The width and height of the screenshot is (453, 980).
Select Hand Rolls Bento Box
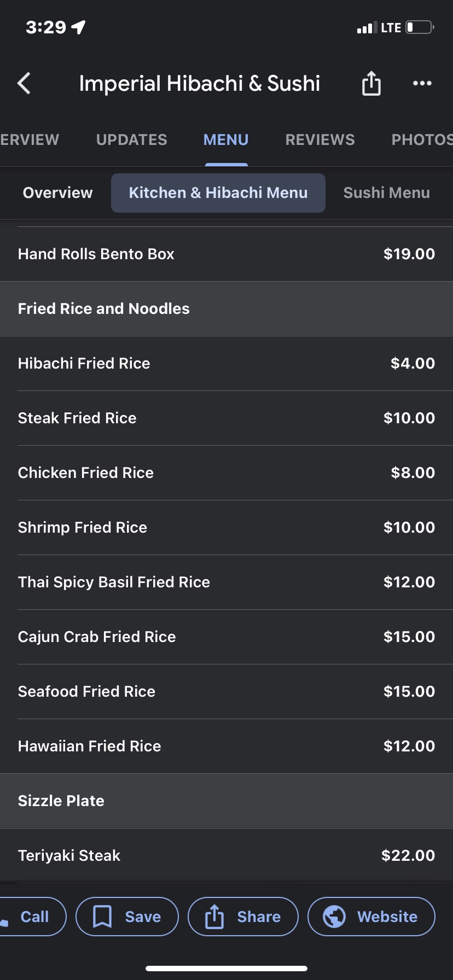pyautogui.click(x=96, y=254)
